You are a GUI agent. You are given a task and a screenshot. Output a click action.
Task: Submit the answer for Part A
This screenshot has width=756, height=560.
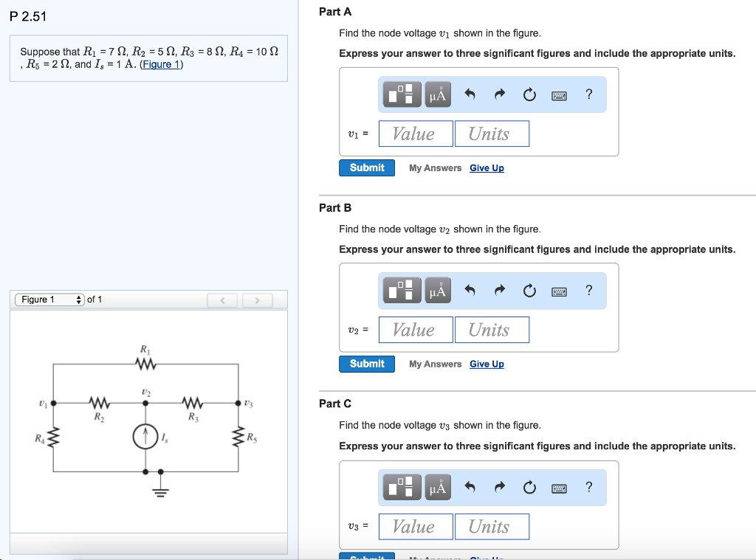366,167
